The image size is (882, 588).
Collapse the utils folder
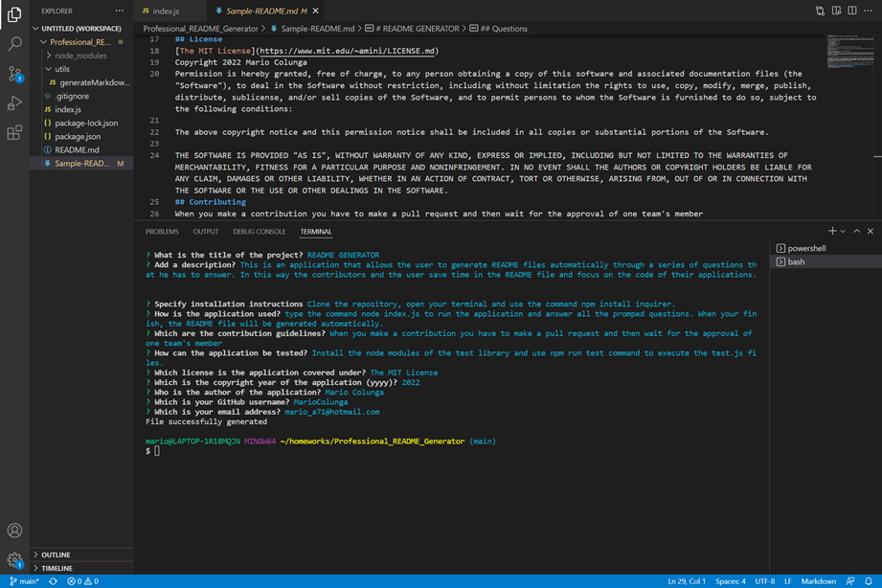click(59, 69)
